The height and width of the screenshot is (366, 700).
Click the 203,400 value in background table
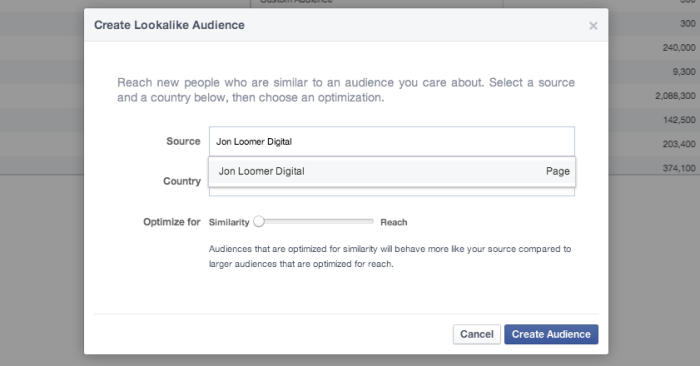pyautogui.click(x=679, y=144)
